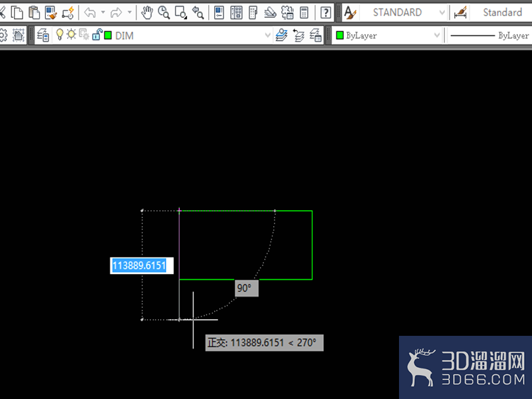Open the QuickCalc calculator icon
Screen dimensions: 532x399
point(304,13)
